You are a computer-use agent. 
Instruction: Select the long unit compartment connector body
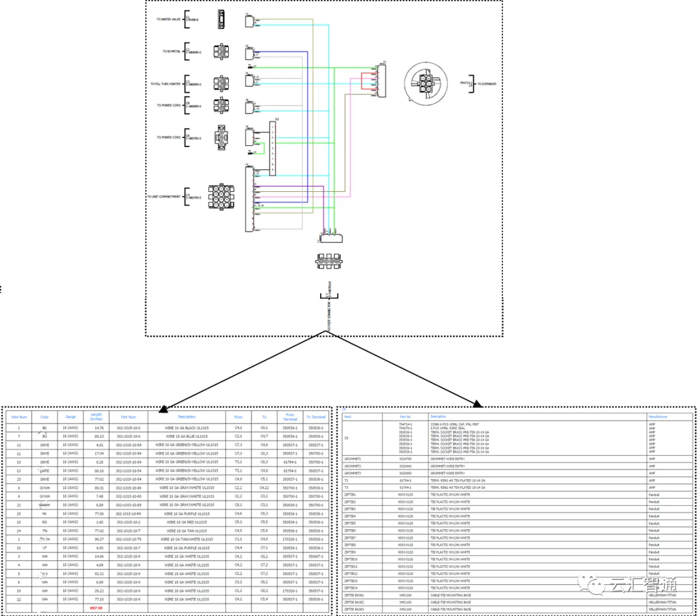[249, 199]
